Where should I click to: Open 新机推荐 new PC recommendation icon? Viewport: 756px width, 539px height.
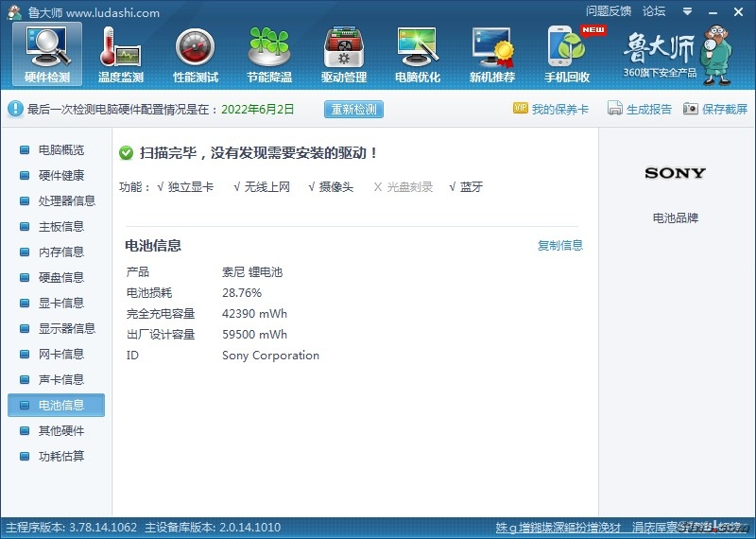492,54
